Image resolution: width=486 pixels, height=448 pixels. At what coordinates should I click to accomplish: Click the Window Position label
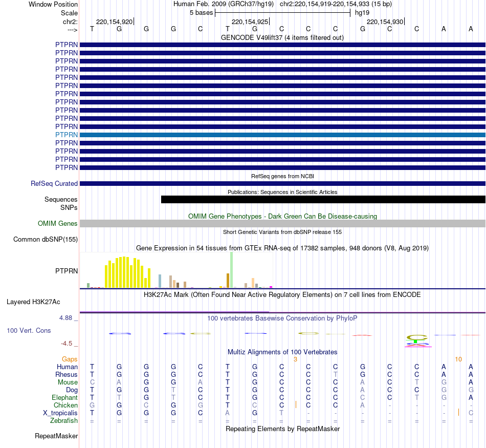point(53,4)
